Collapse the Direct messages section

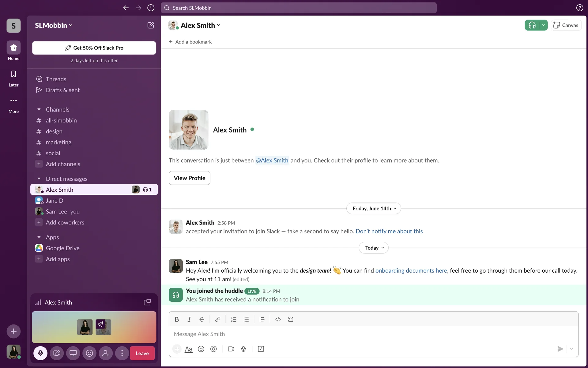(x=39, y=179)
